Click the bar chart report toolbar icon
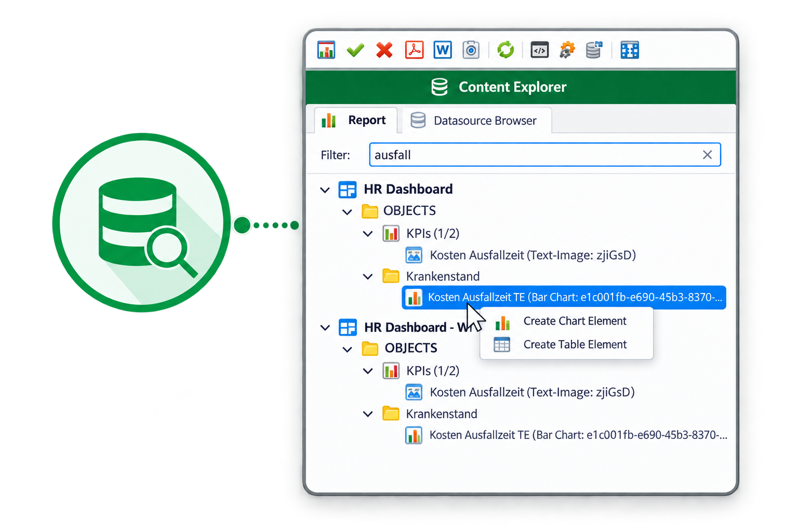This screenshot has width=798, height=532. pyautogui.click(x=326, y=50)
